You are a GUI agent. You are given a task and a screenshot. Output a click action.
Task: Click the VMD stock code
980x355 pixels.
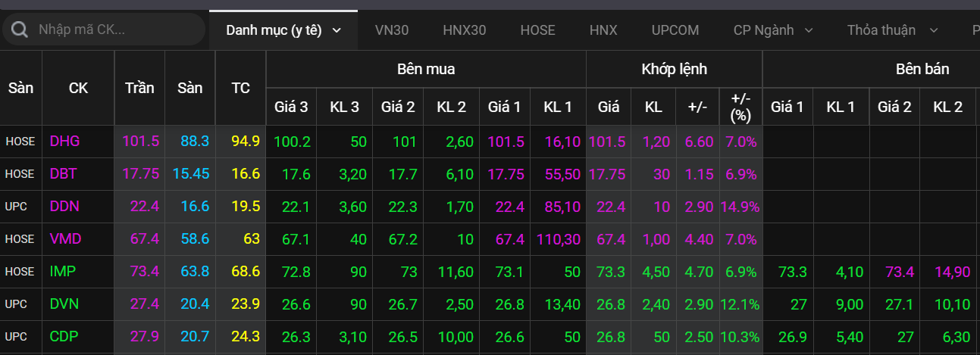point(65,239)
